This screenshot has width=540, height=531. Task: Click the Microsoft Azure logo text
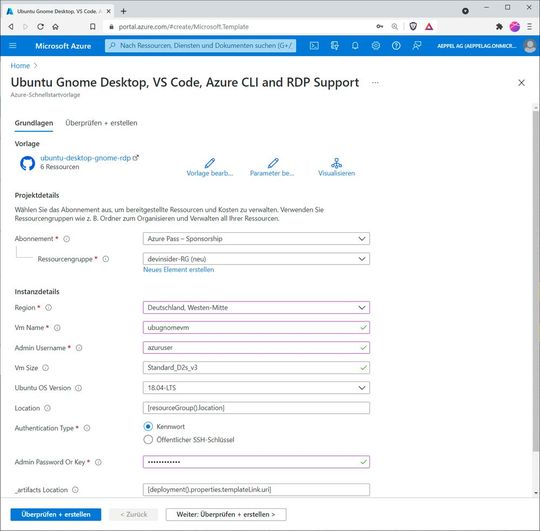pos(63,46)
